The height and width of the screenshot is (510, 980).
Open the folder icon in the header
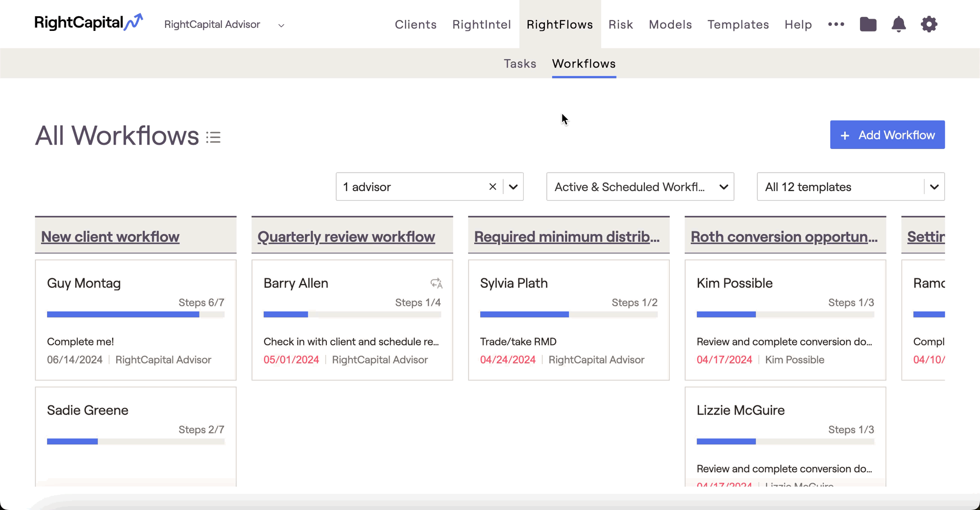[868, 24]
